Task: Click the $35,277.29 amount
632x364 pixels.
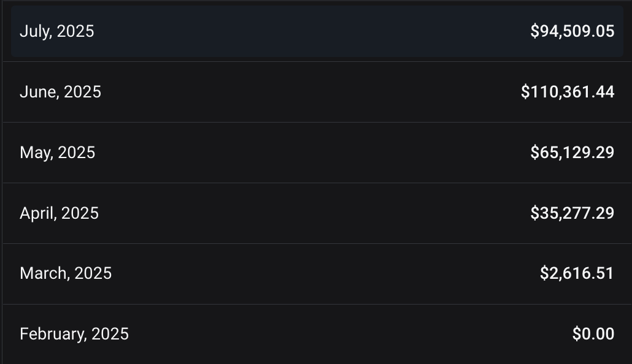Action: click(x=572, y=213)
